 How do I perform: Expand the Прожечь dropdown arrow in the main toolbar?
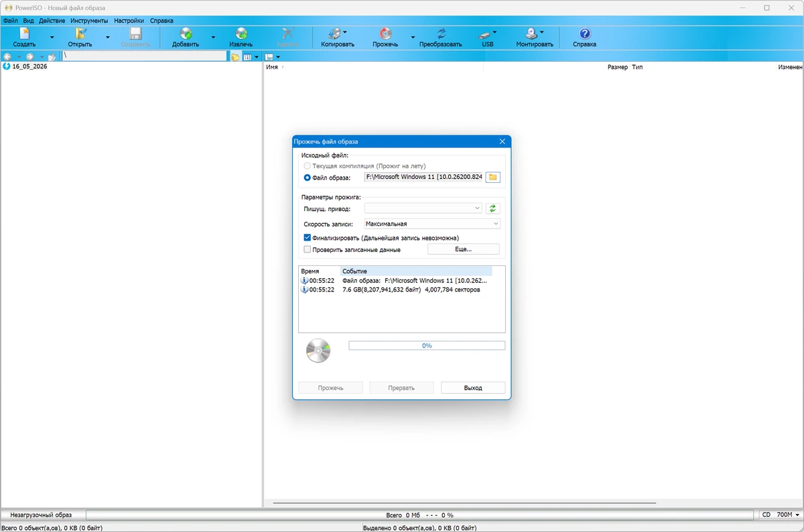[413, 38]
